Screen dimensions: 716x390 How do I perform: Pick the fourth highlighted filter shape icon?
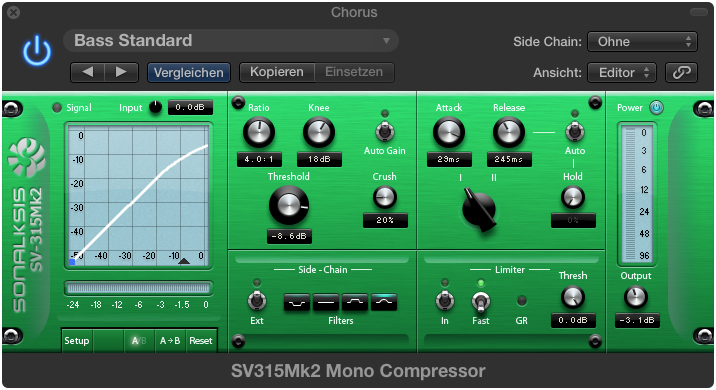[384, 302]
